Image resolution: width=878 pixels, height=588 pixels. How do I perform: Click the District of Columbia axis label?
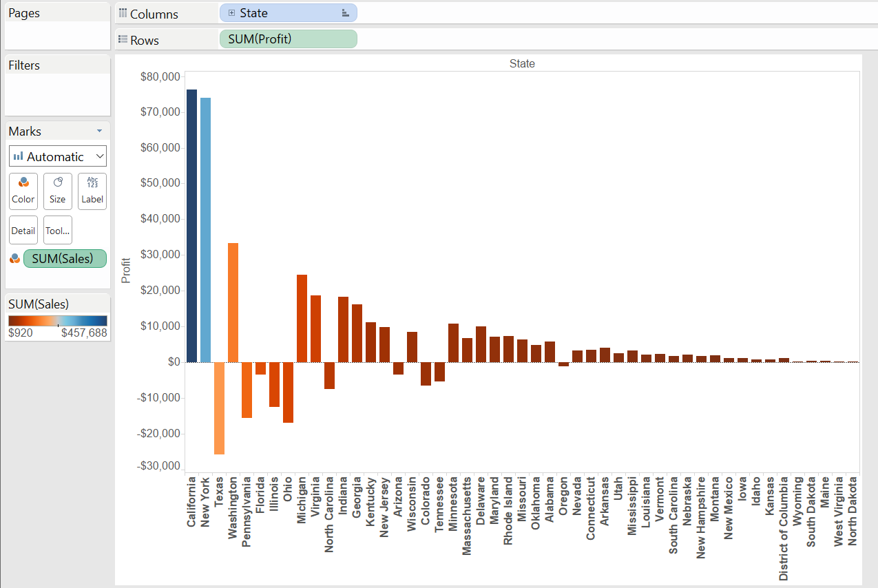pyautogui.click(x=784, y=529)
